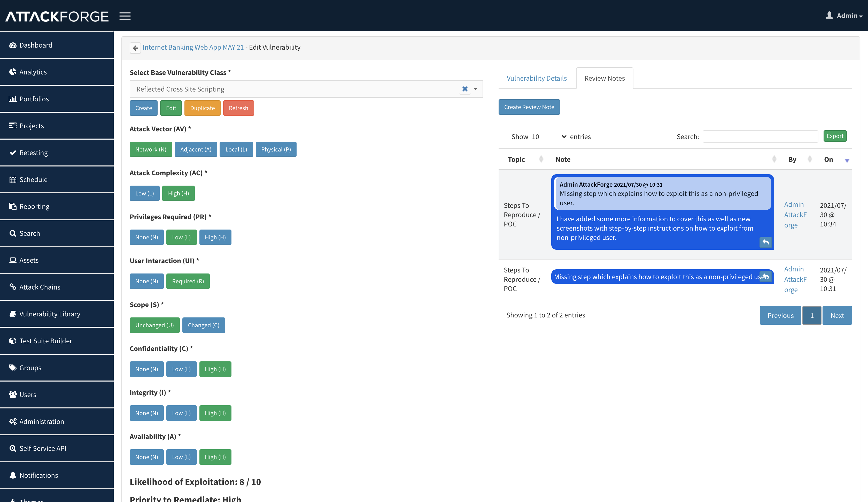Click the orange Duplicate button

202,108
